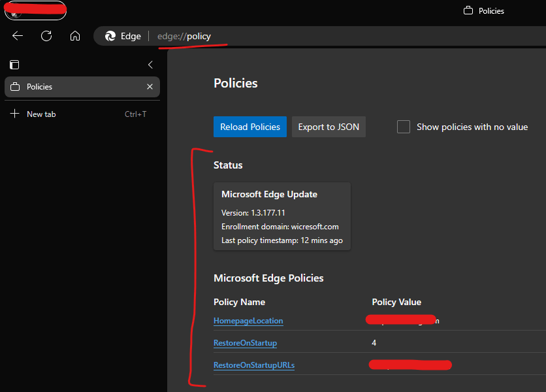Open the RestoreOnStartup policy link
The width and height of the screenshot is (546, 392).
pos(245,343)
